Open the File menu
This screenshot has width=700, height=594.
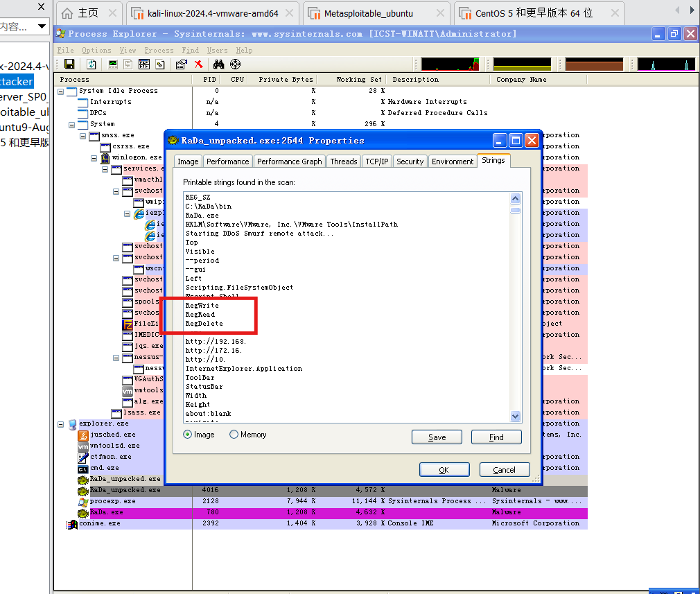click(x=66, y=50)
